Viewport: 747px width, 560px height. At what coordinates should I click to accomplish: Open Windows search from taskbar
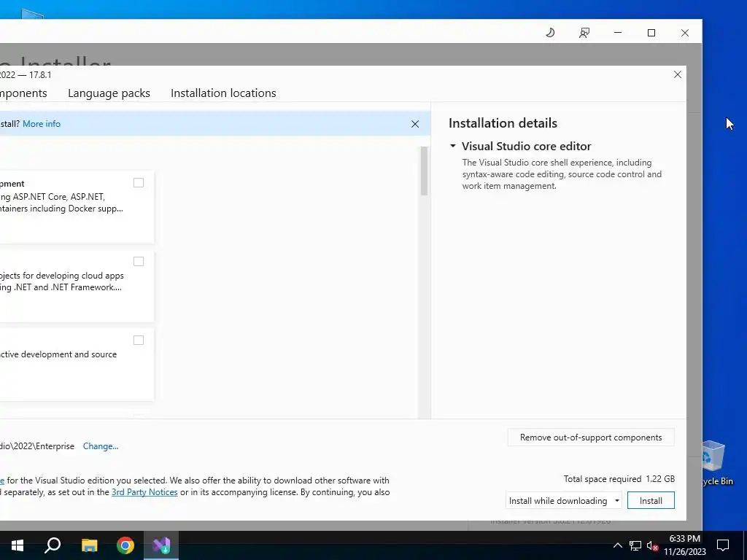click(53, 545)
